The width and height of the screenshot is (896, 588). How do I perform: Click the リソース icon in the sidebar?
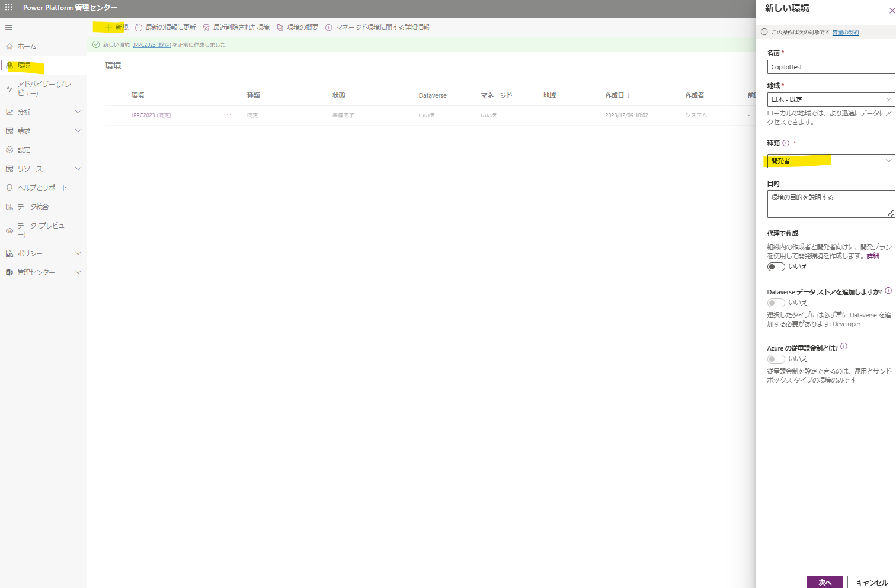coord(9,169)
